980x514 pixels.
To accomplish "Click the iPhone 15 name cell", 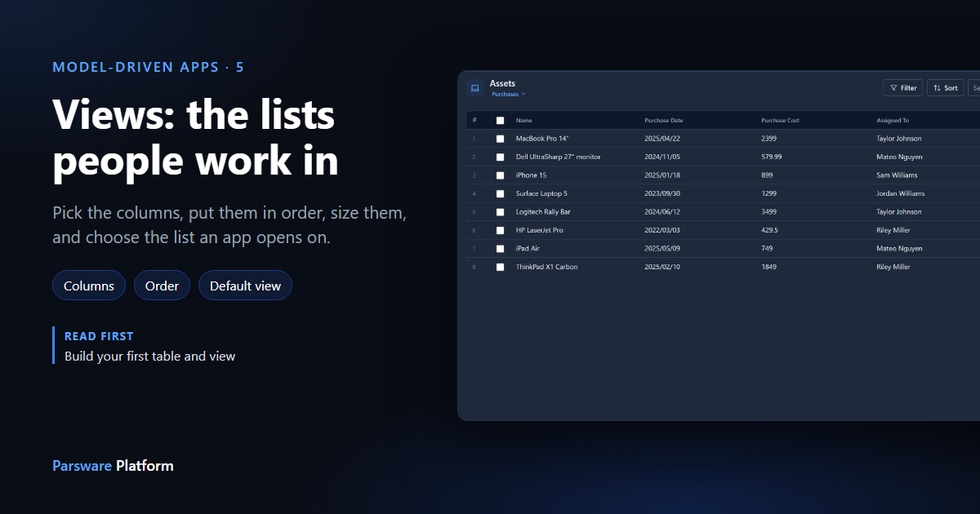I will (x=532, y=175).
